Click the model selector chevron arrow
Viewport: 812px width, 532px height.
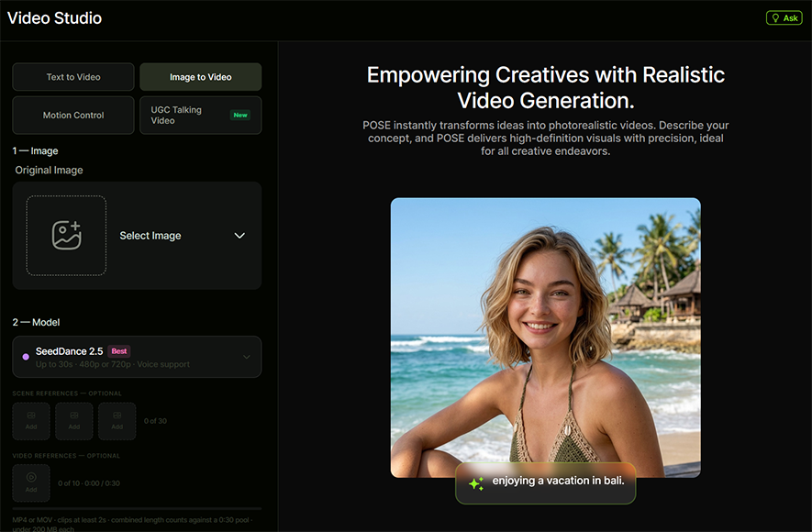pyautogui.click(x=247, y=357)
